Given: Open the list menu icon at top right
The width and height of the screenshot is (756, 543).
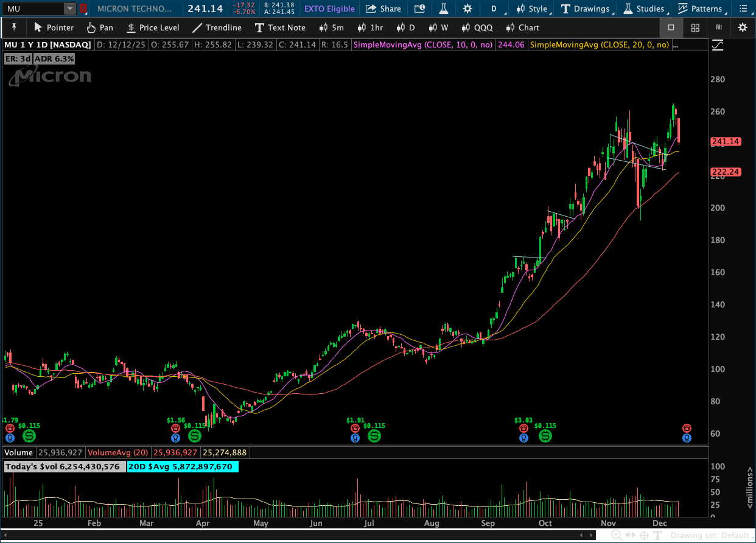Looking at the screenshot, I should (x=741, y=9).
